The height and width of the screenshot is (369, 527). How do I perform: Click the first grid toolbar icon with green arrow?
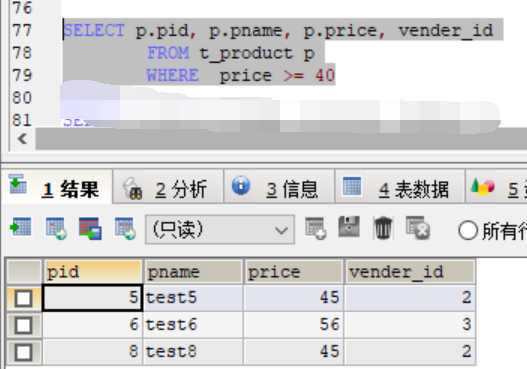[x=21, y=228]
